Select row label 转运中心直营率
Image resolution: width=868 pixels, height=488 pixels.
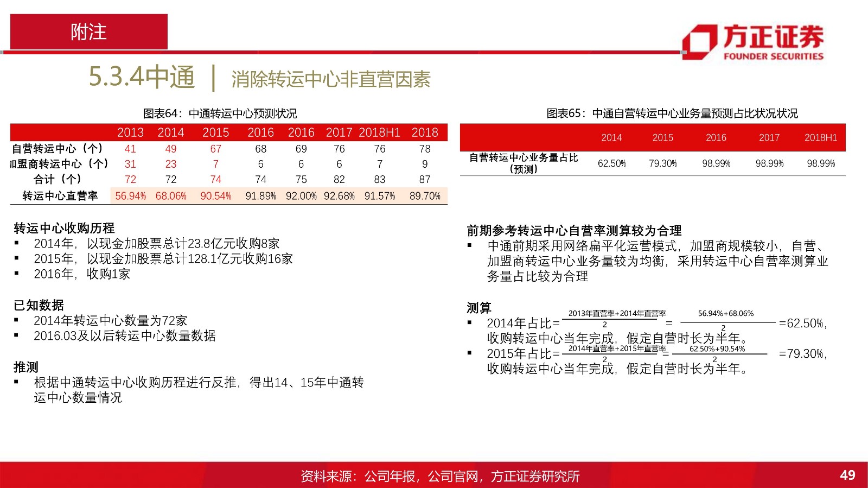click(60, 196)
